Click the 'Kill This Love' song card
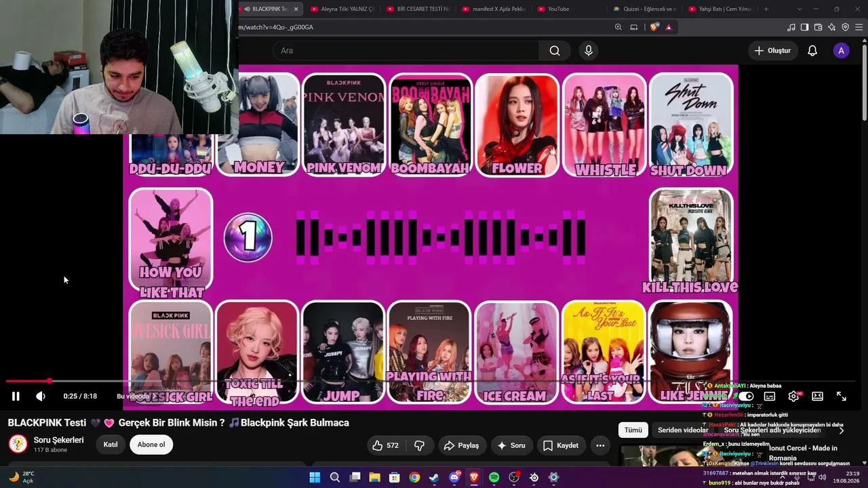Image resolution: width=868 pixels, height=488 pixels. (690, 241)
